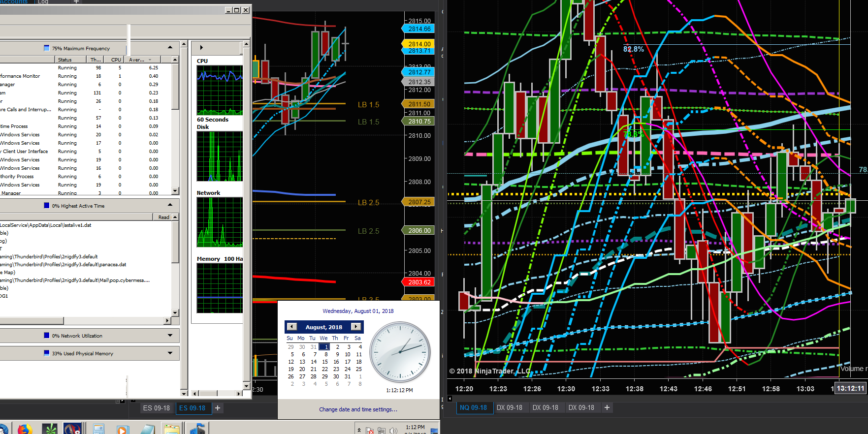Expand the Used Physical Memory section
This screenshot has height=434, width=868.
tap(170, 353)
